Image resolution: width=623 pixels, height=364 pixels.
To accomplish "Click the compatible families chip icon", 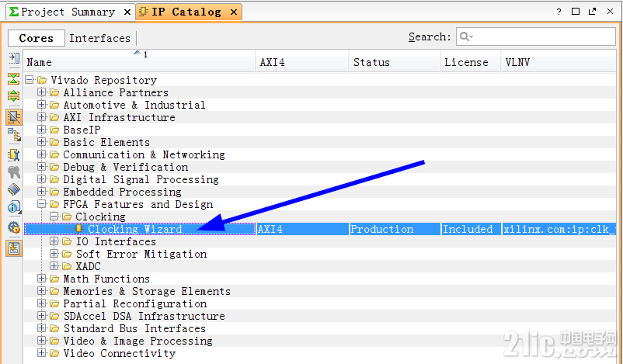I will pyautogui.click(x=14, y=189).
